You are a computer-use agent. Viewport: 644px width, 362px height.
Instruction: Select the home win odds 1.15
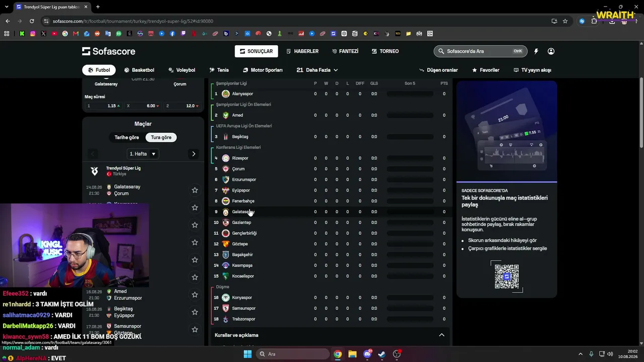[103, 106]
